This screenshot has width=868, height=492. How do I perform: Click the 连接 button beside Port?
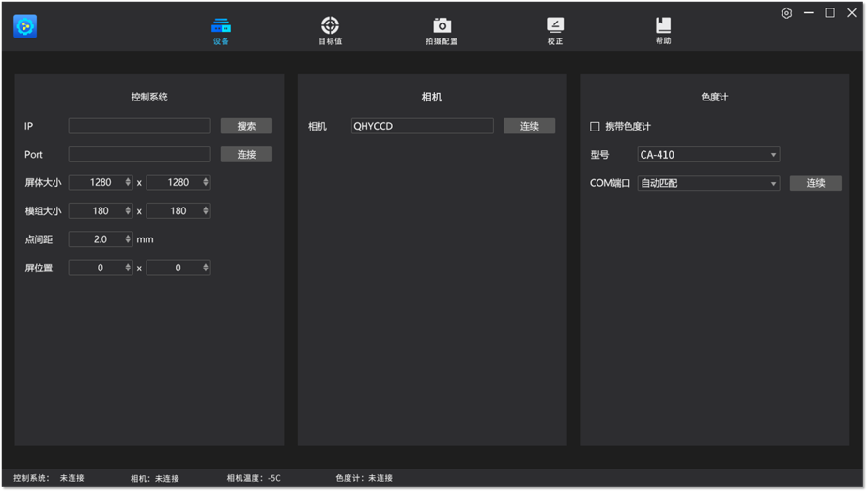(x=246, y=155)
